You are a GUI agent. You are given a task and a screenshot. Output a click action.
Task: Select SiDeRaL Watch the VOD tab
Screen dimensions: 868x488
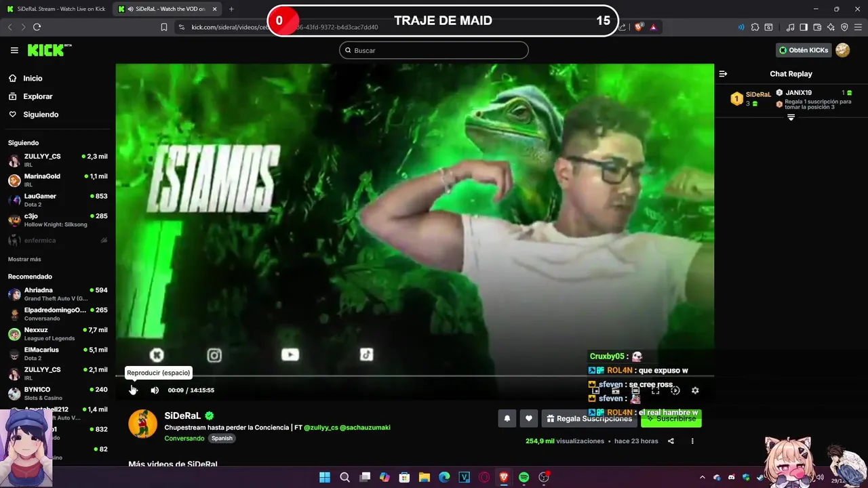click(x=167, y=9)
